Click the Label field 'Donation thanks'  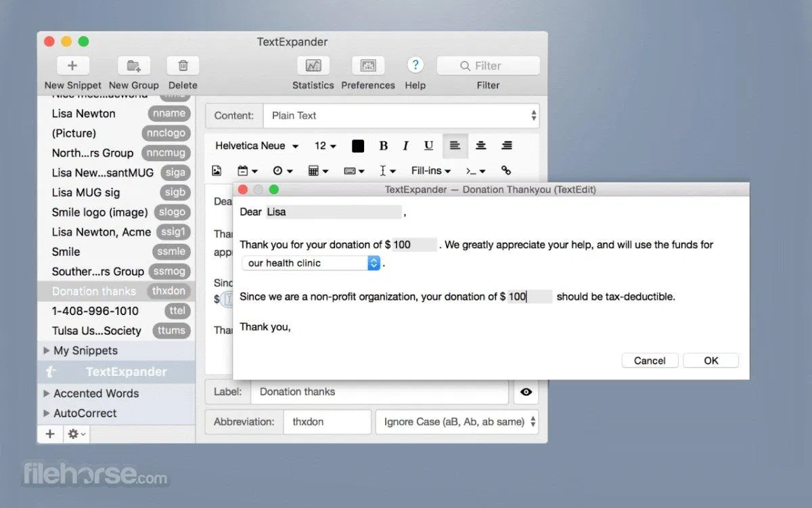[x=380, y=391]
